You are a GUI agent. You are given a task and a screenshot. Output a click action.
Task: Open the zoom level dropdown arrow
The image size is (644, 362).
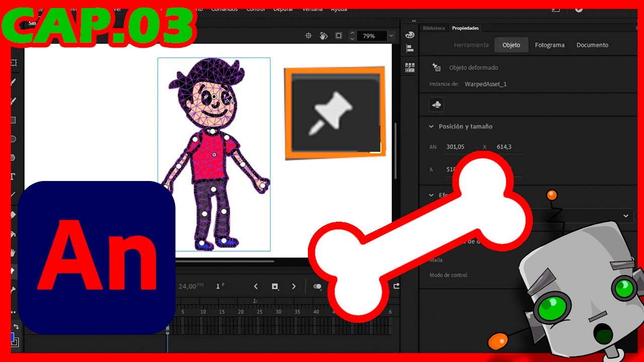pos(390,36)
